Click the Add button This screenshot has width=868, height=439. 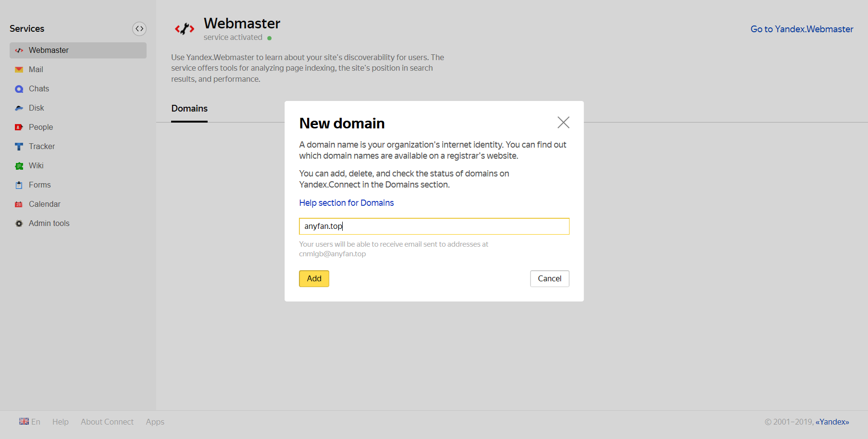(314, 279)
